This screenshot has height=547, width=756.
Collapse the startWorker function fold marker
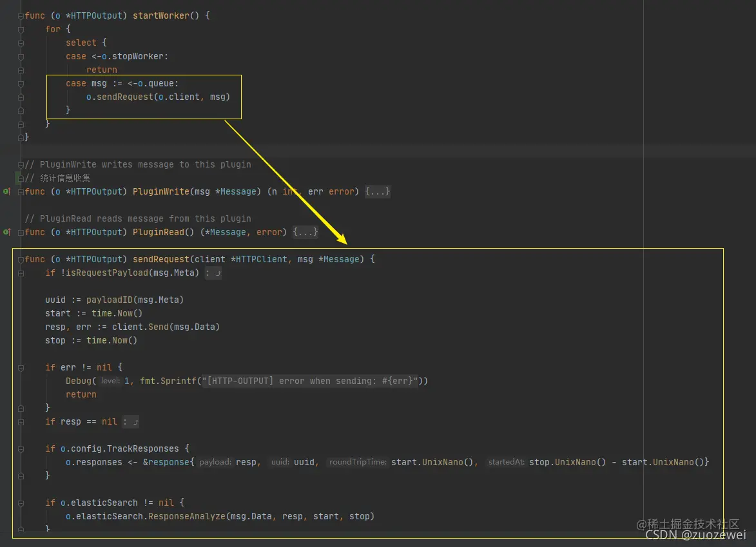click(x=21, y=16)
